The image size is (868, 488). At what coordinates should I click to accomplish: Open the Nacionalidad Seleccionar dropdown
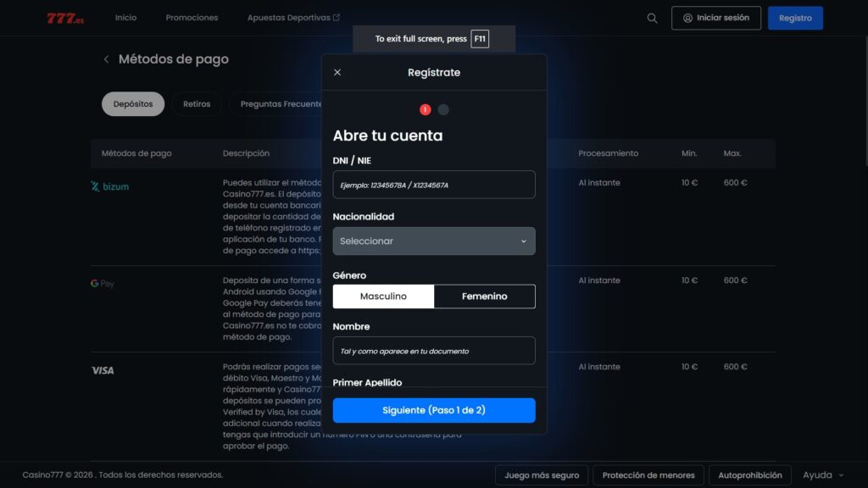[x=434, y=241]
